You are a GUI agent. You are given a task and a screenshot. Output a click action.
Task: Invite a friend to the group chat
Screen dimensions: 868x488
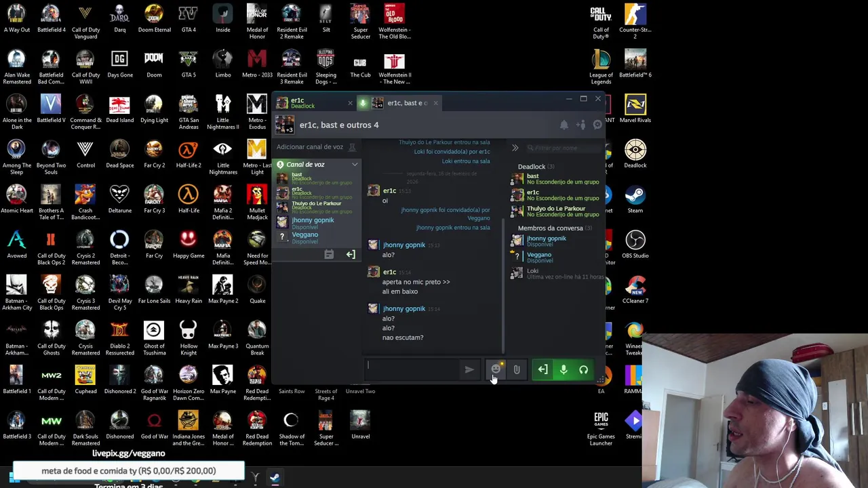(x=580, y=125)
